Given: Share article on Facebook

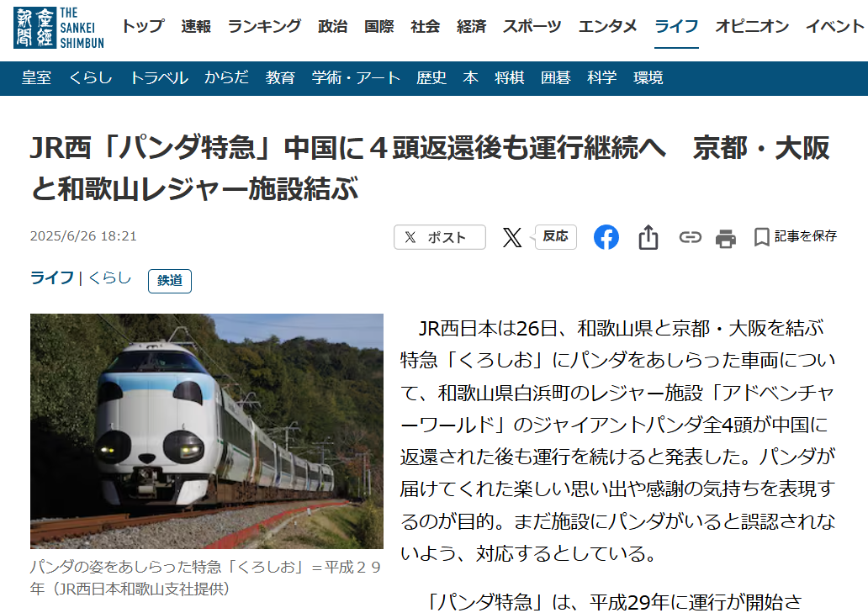Looking at the screenshot, I should pyautogui.click(x=606, y=237).
